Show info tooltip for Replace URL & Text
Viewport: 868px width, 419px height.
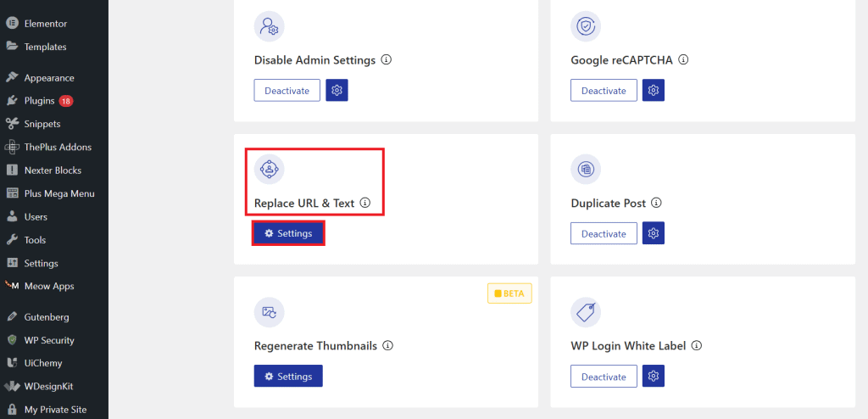(364, 203)
